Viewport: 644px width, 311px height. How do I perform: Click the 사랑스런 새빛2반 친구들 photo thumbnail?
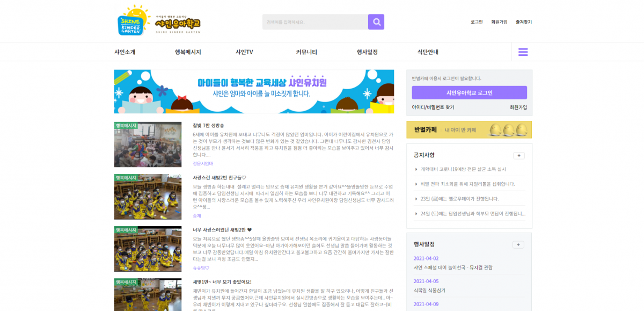[x=147, y=197]
